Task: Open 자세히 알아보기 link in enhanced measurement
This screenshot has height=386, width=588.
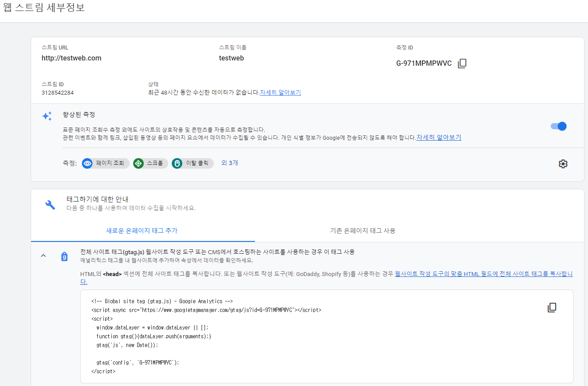Action: [439, 137]
